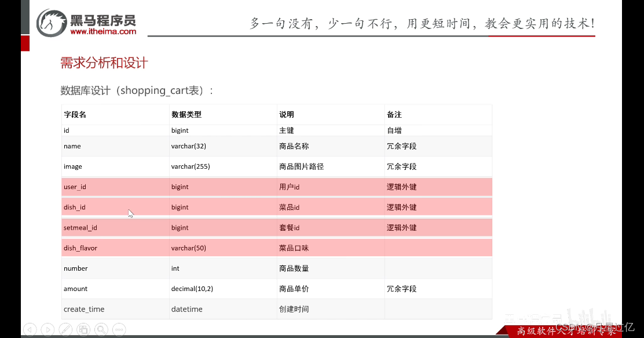Select the datetime type cell
644x338 pixels.
(223, 309)
